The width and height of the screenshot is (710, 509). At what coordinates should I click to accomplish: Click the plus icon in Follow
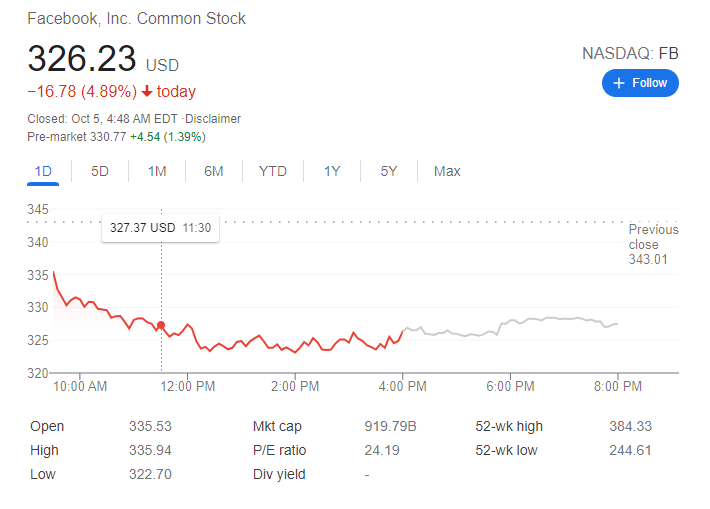click(619, 83)
